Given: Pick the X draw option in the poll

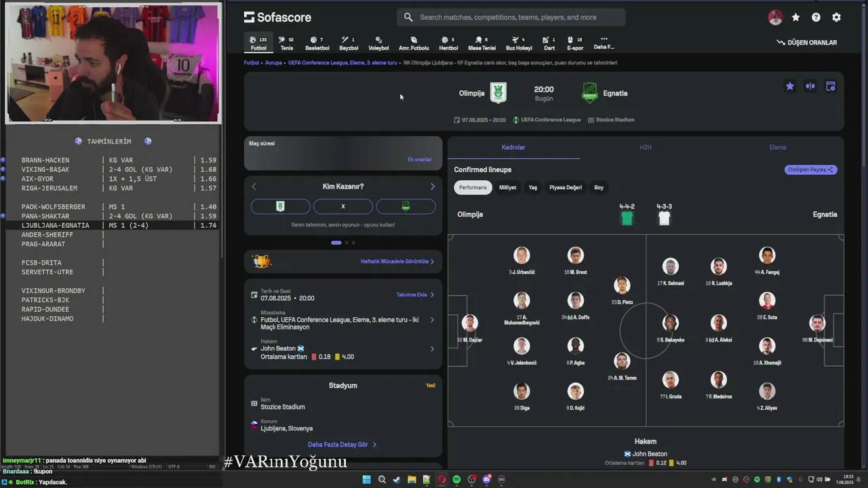Looking at the screenshot, I should point(343,206).
